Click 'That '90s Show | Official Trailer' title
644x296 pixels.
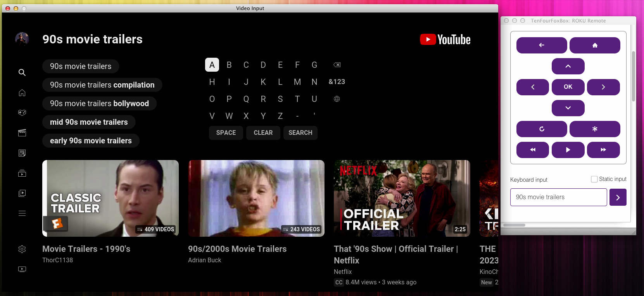396,255
